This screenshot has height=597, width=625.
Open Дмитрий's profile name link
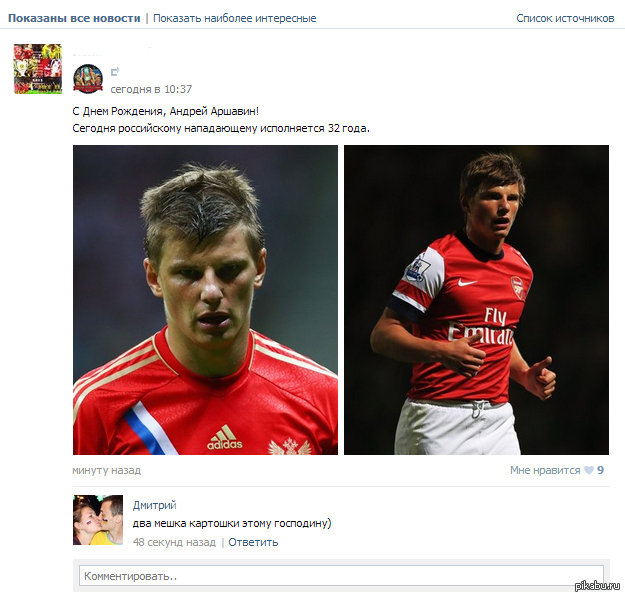tap(154, 506)
